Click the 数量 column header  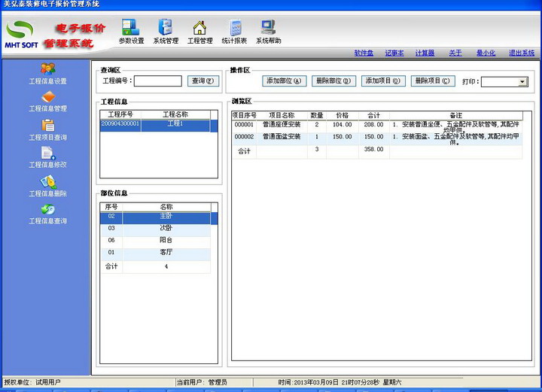pyautogui.click(x=317, y=115)
